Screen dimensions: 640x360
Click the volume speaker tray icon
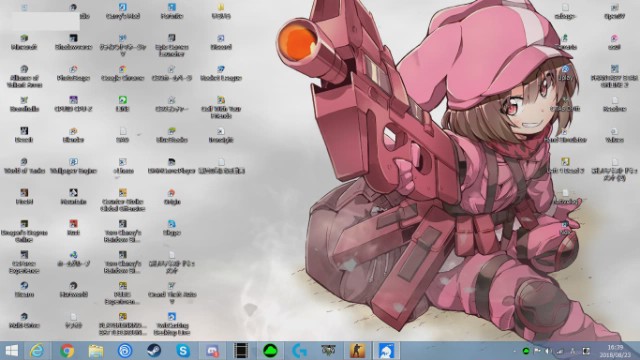[x=548, y=351]
